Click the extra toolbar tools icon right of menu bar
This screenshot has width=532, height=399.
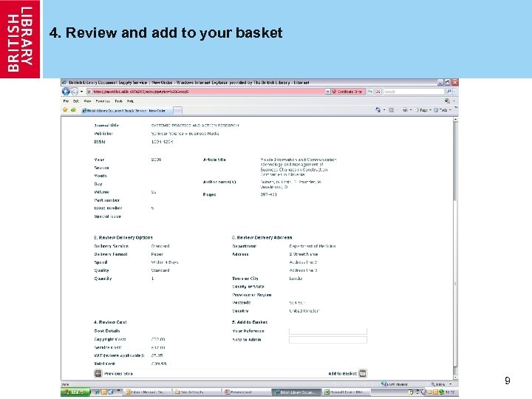pos(447,101)
